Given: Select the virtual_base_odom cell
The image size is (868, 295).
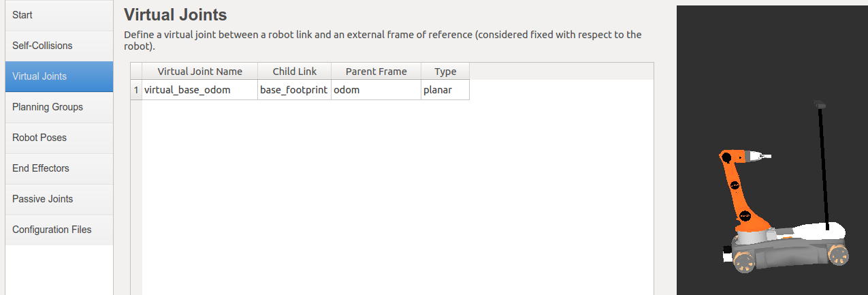Looking at the screenshot, I should 199,90.
